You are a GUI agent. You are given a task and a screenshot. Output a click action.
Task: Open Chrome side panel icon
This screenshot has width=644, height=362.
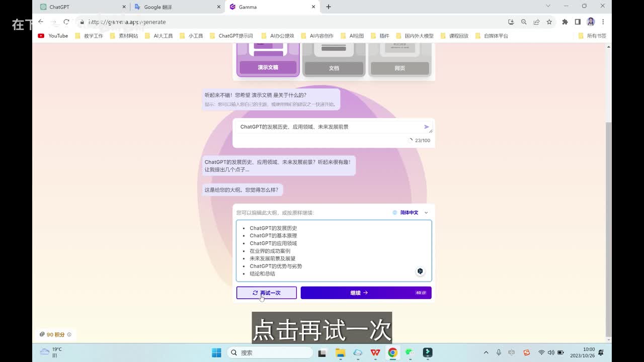tap(578, 22)
